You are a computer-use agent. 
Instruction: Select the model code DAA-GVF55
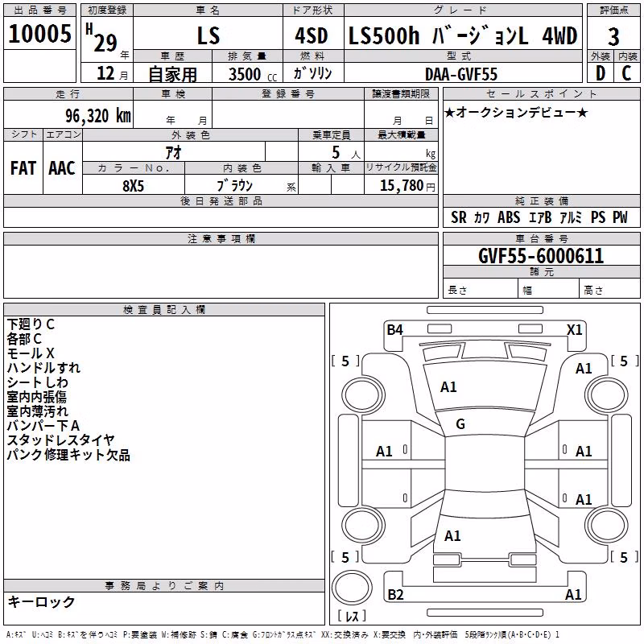click(x=461, y=74)
